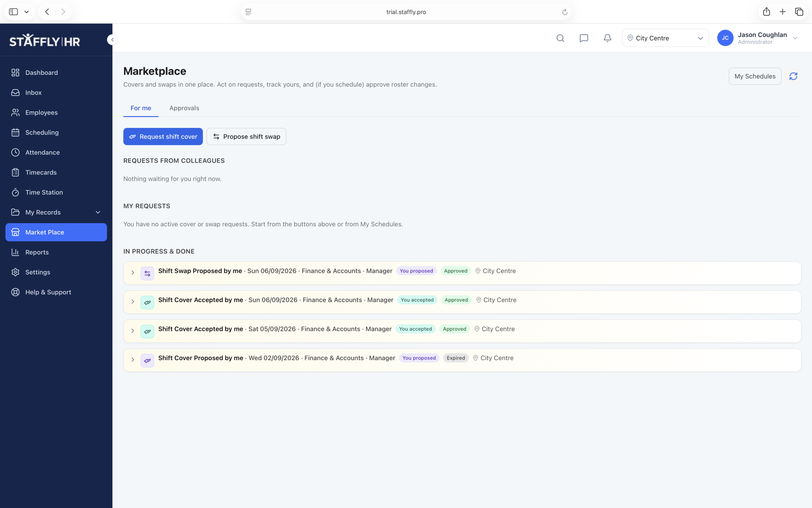Open Scheduling from the sidebar

coord(56,132)
